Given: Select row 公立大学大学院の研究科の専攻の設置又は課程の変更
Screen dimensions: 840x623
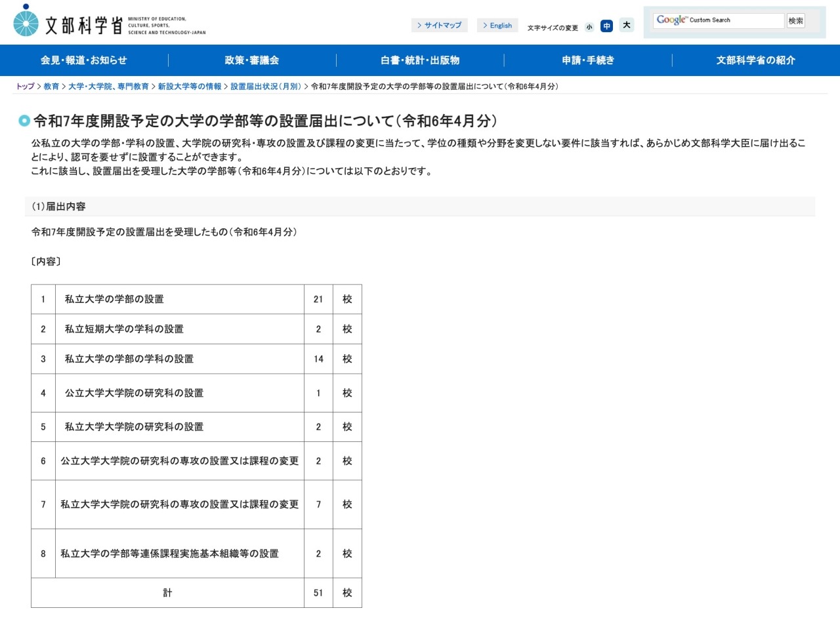Looking at the screenshot, I should tap(196, 461).
